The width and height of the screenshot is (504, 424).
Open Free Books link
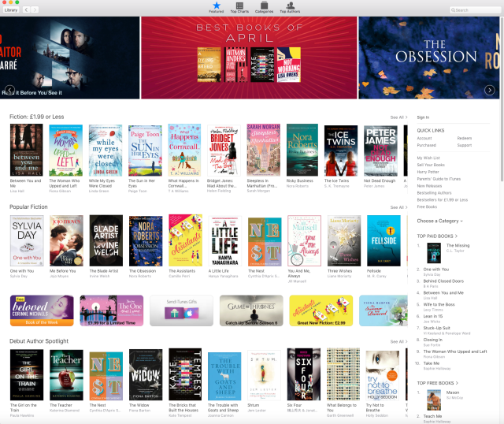click(427, 206)
